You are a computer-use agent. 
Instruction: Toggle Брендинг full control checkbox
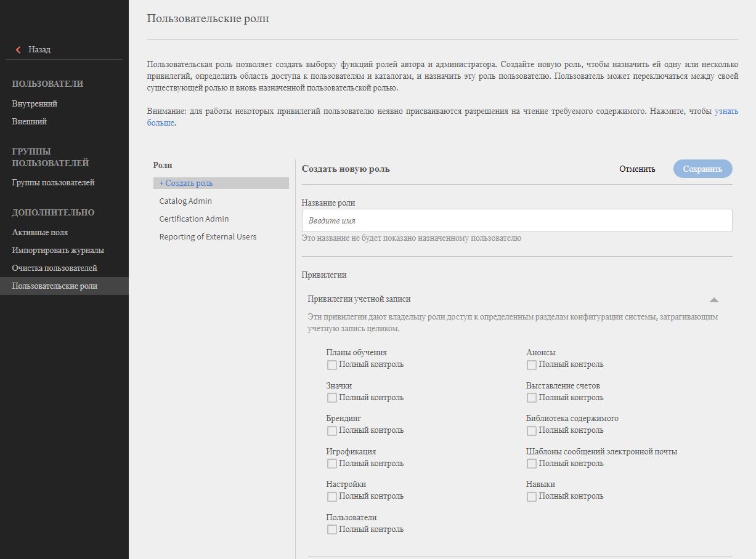point(332,431)
